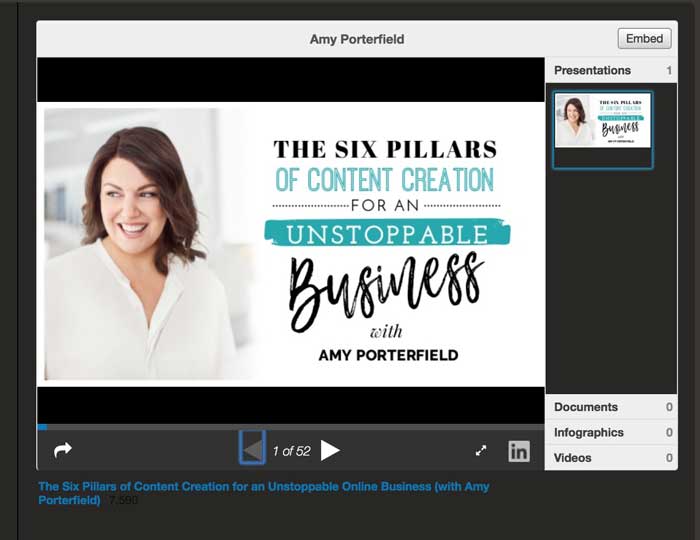Go to the previous slide
The image size is (700, 540).
pos(253,448)
